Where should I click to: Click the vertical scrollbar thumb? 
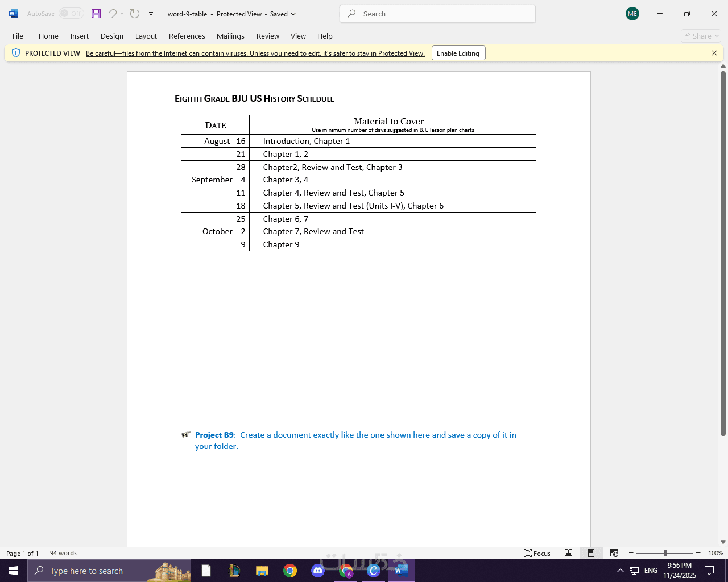(723, 253)
